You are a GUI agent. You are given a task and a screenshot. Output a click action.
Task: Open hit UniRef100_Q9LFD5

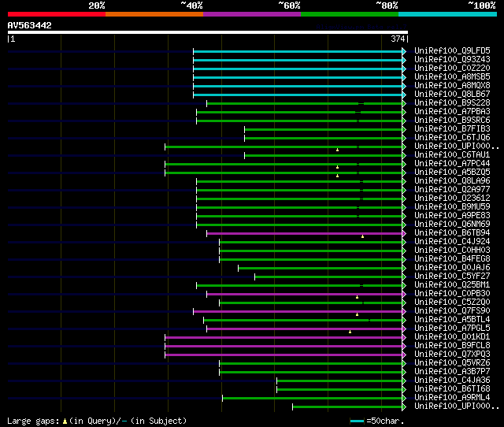452,50
